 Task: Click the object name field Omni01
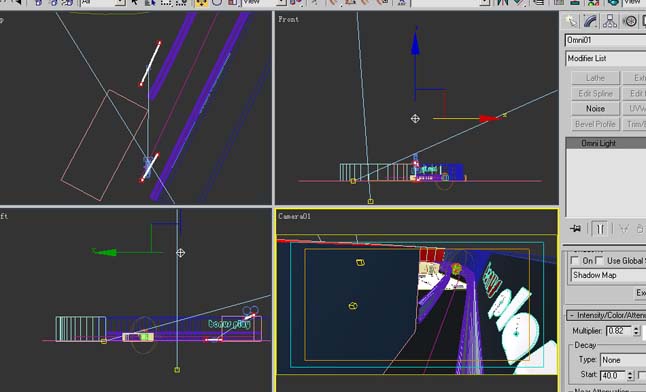pos(605,40)
